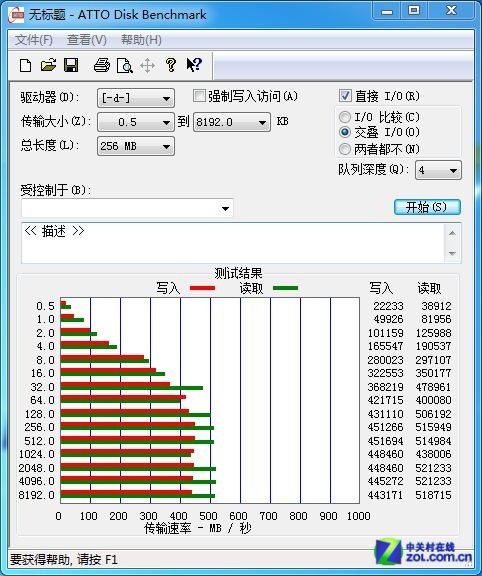This screenshot has width=482, height=576.
Task: Open Print Preview magnifier icon
Action: pyautogui.click(x=125, y=66)
